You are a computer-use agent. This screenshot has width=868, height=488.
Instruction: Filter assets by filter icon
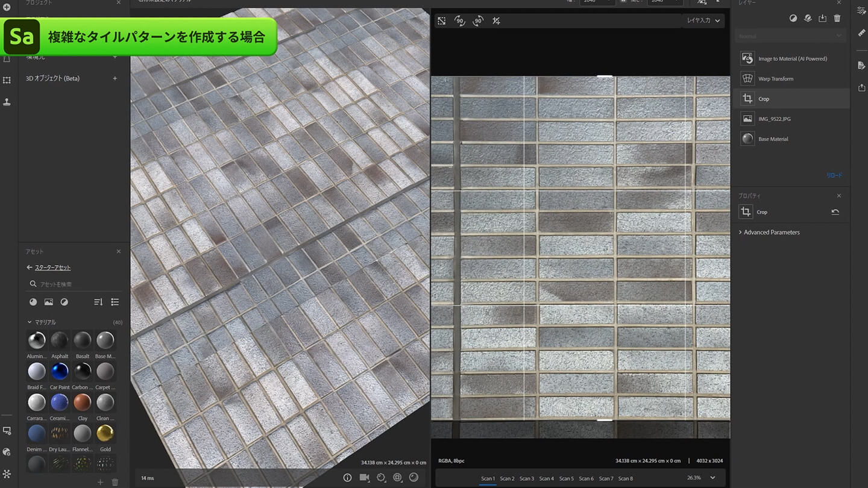click(64, 302)
